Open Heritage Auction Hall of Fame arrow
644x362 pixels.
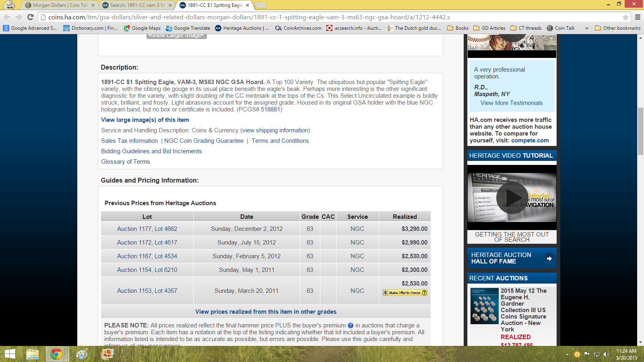tap(549, 258)
